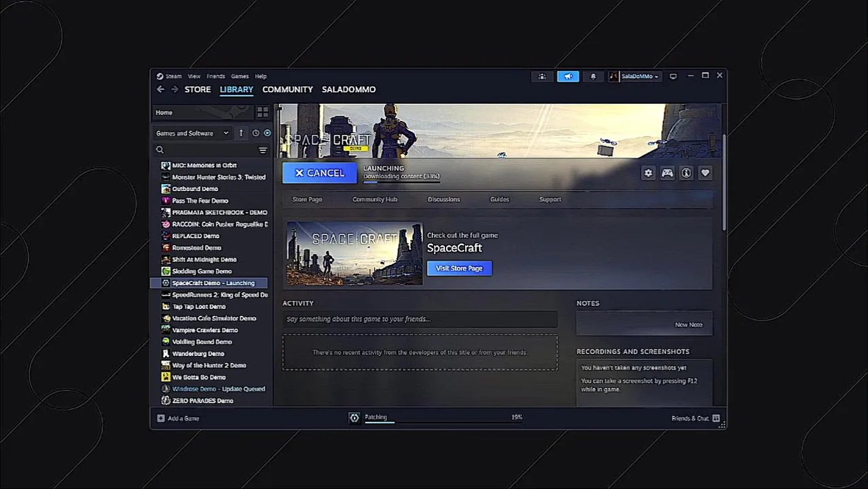Open the Friends menu
Screen dimensions: 868x489
click(215, 76)
